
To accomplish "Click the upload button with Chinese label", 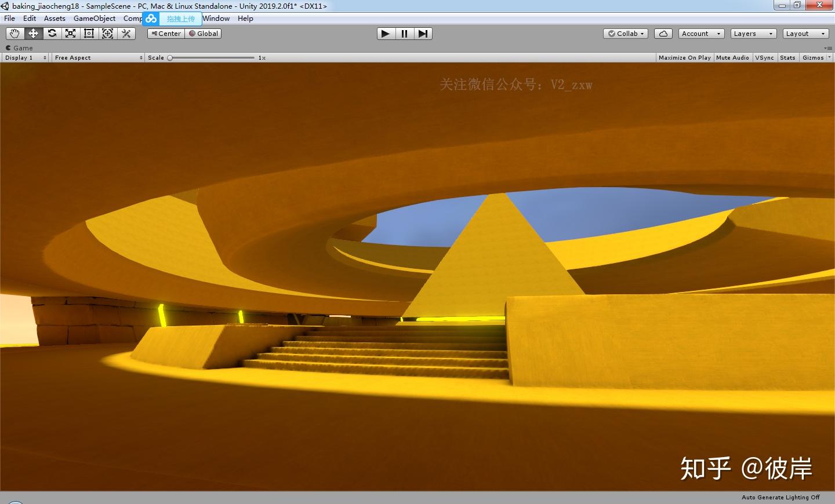I will [180, 19].
